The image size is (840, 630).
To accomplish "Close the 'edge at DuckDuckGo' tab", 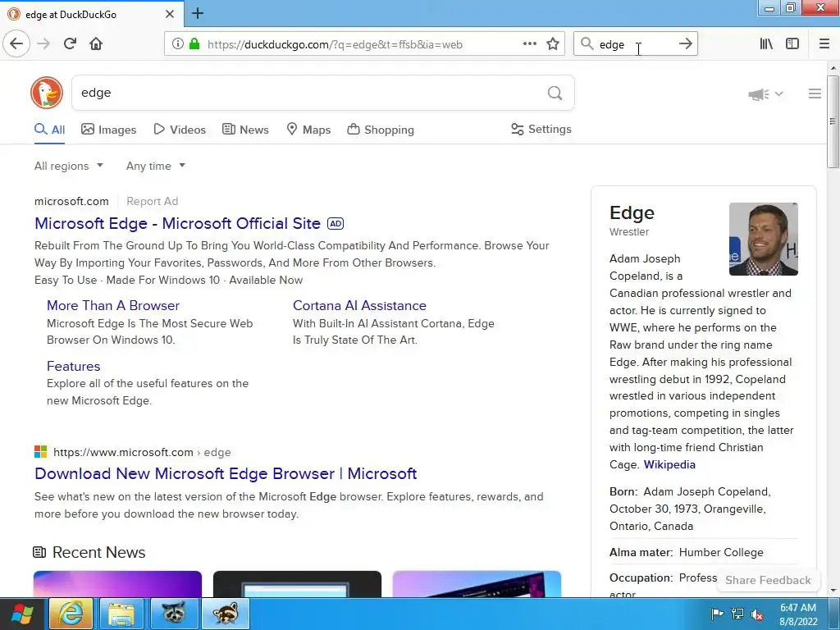I will (x=170, y=14).
